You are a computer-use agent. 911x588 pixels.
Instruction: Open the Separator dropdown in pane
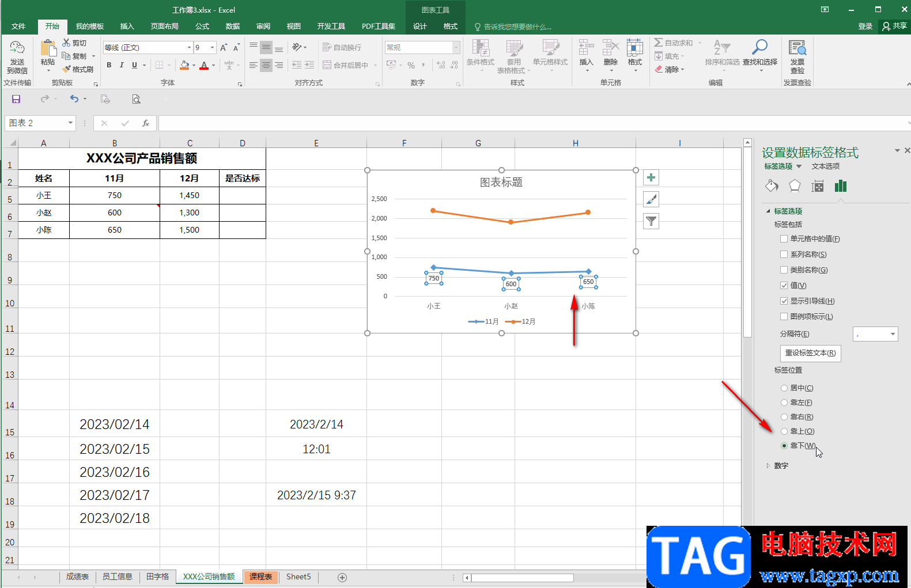(x=893, y=334)
